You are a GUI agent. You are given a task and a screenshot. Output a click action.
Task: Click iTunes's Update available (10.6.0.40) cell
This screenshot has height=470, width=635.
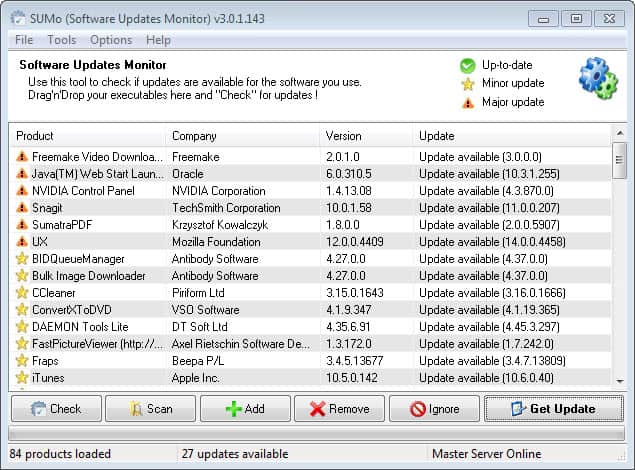[x=486, y=378]
